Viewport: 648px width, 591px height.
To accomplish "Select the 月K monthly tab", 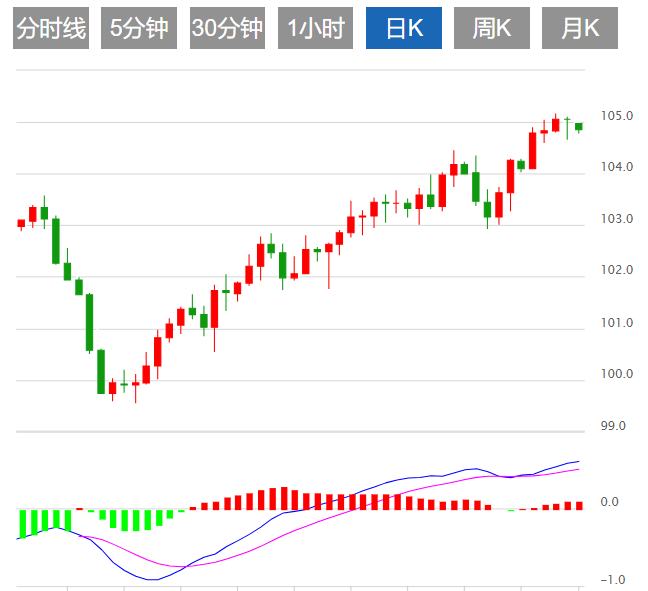I will tap(580, 29).
